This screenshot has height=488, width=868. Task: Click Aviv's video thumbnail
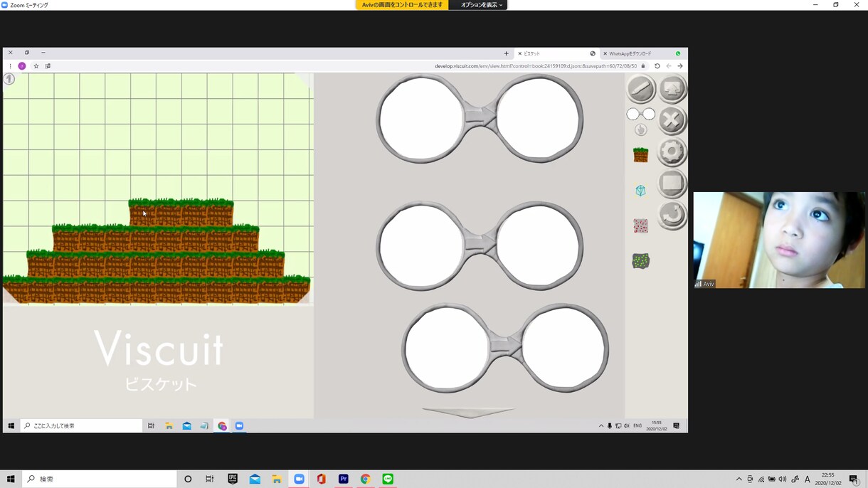click(779, 240)
